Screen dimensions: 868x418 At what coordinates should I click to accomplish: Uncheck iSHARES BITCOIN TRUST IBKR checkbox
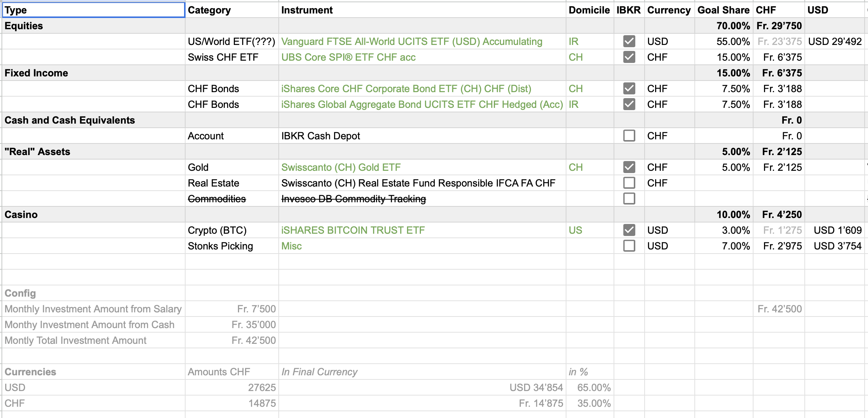pos(629,230)
